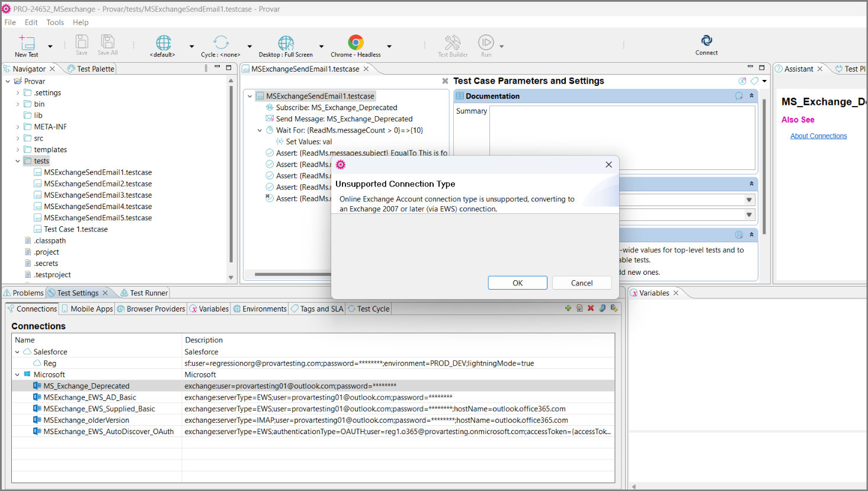Image resolution: width=868 pixels, height=491 pixels.
Task: Click Cancel in Unsupported Connection Type dialog
Action: [x=582, y=283]
